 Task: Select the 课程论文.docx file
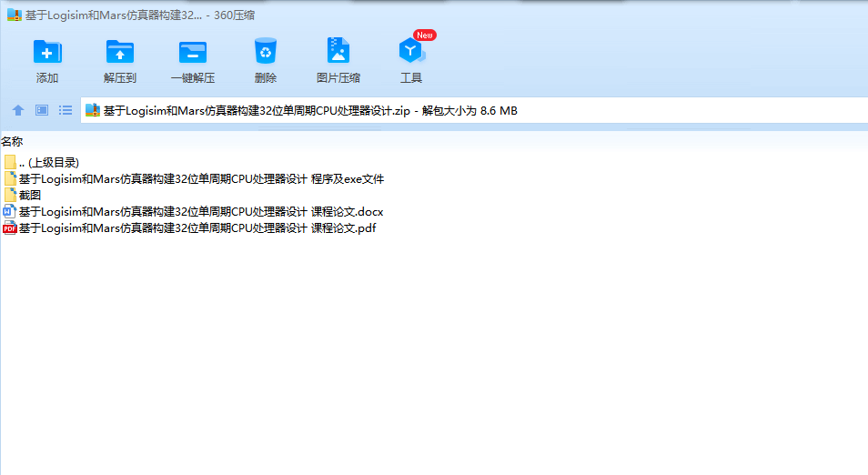click(x=193, y=211)
